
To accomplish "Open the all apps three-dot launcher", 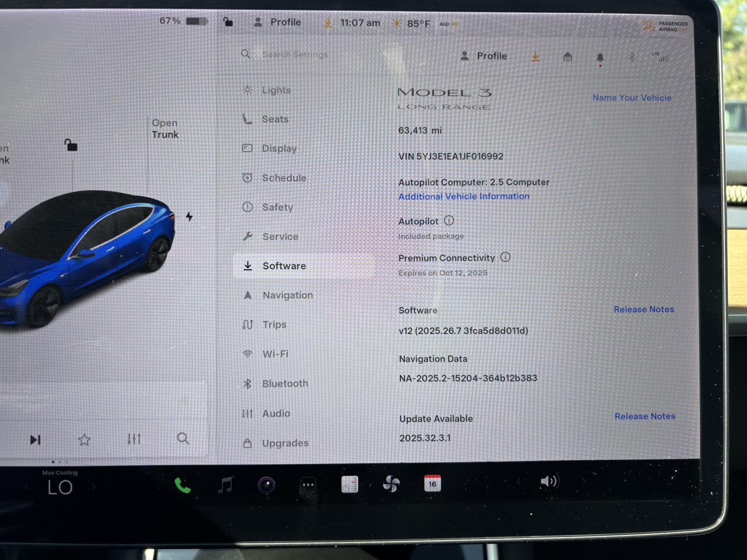I will pos(308,485).
